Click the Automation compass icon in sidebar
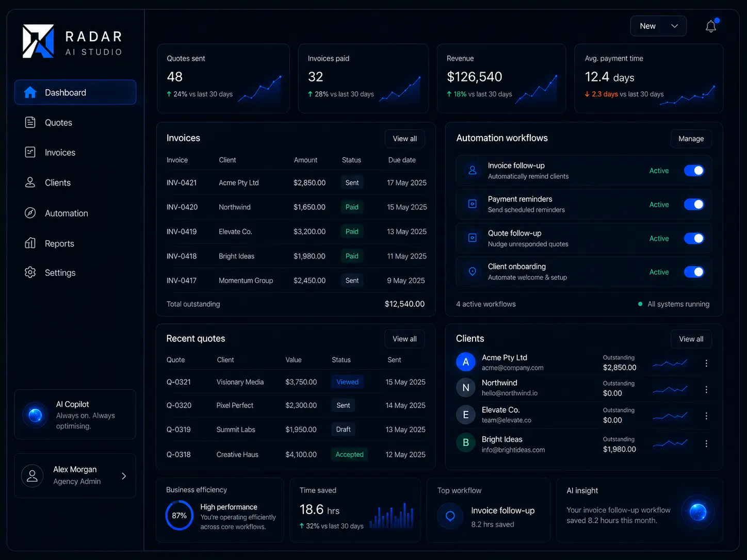This screenshot has height=560, width=747. click(30, 212)
